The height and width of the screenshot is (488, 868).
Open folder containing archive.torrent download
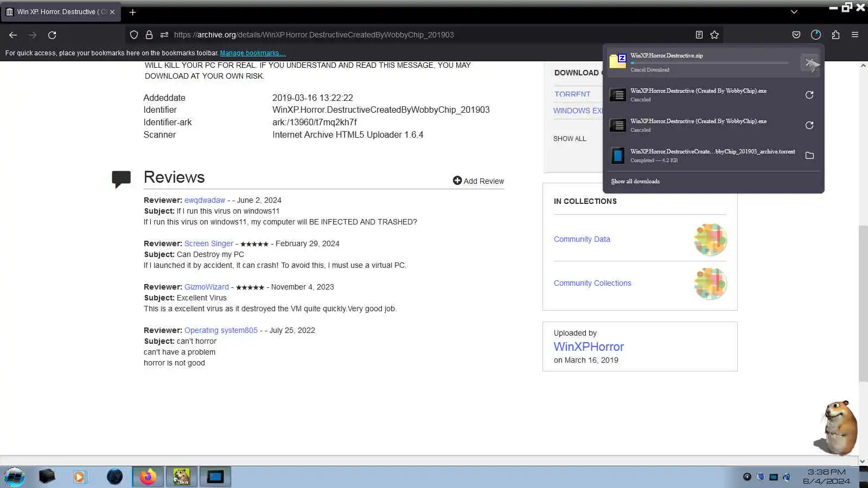(809, 156)
